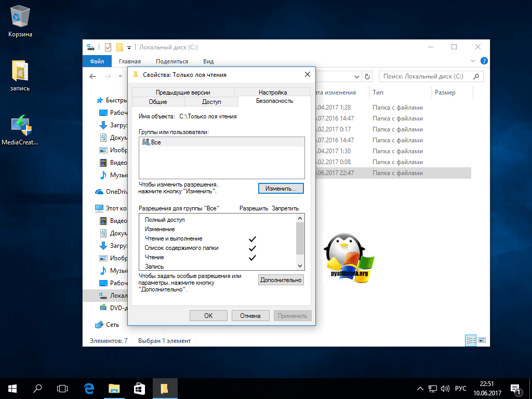The image size is (532, 399).
Task: Open Предыдущие версии tab in properties
Action: point(183,92)
